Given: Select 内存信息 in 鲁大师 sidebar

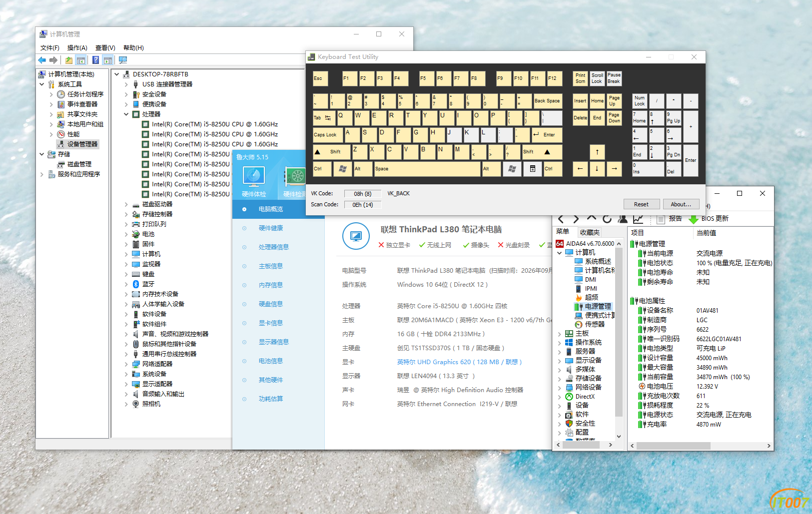Looking at the screenshot, I should pyautogui.click(x=278, y=285).
